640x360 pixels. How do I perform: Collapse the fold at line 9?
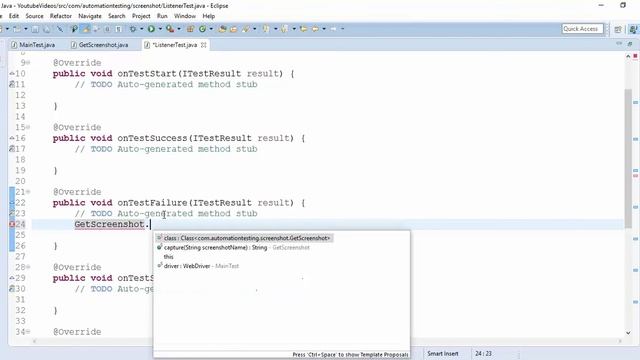click(28, 63)
